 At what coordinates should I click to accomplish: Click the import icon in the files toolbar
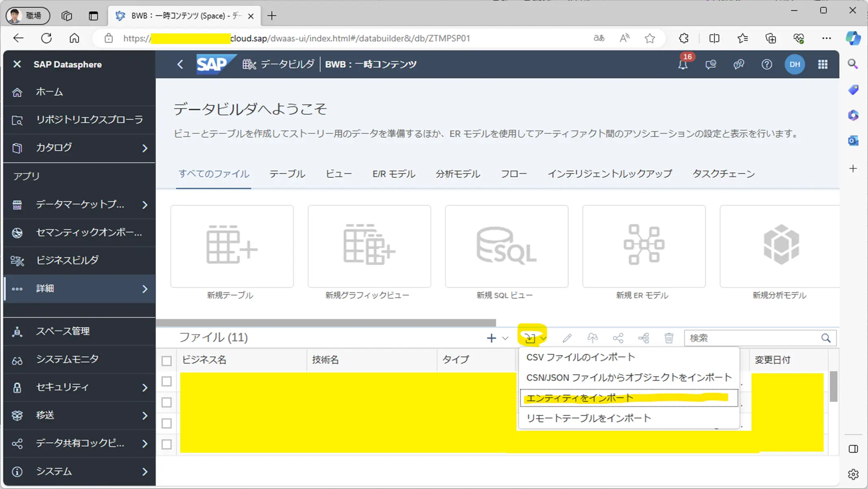(x=530, y=338)
